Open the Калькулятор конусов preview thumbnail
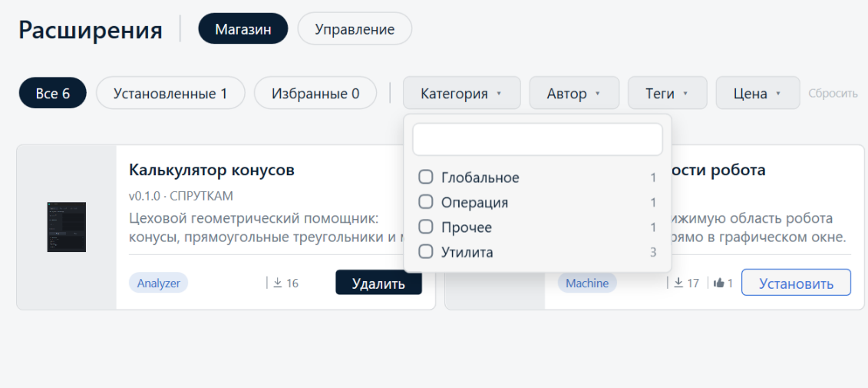The width and height of the screenshot is (868, 388). coord(67,227)
